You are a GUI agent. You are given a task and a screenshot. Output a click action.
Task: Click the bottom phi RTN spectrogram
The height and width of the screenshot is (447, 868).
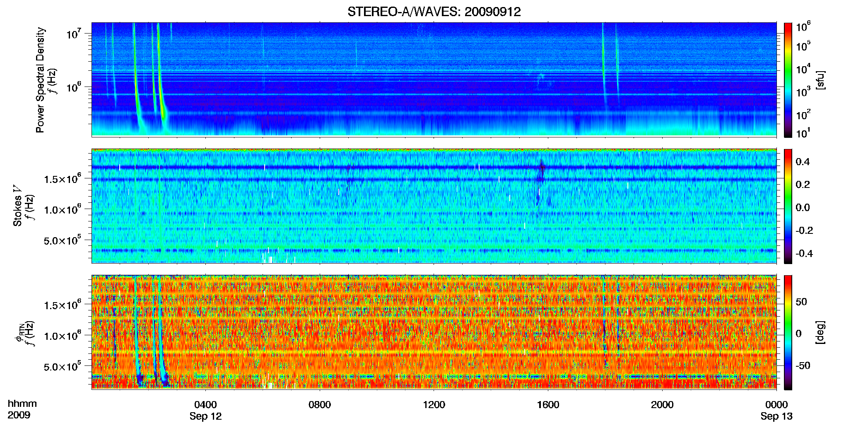tap(434, 332)
